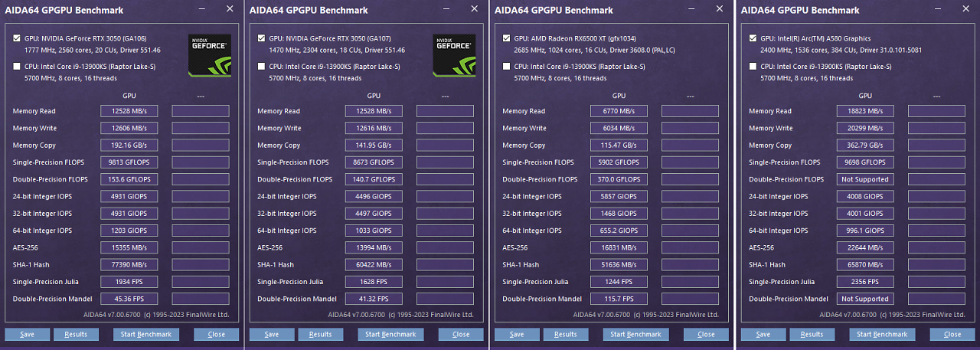Save results in the GA106 window
The height and width of the screenshot is (350, 980).
pyautogui.click(x=27, y=334)
